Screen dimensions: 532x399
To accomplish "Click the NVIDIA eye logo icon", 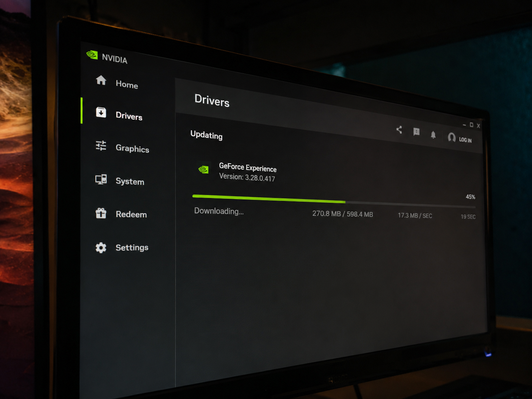I will [92, 55].
